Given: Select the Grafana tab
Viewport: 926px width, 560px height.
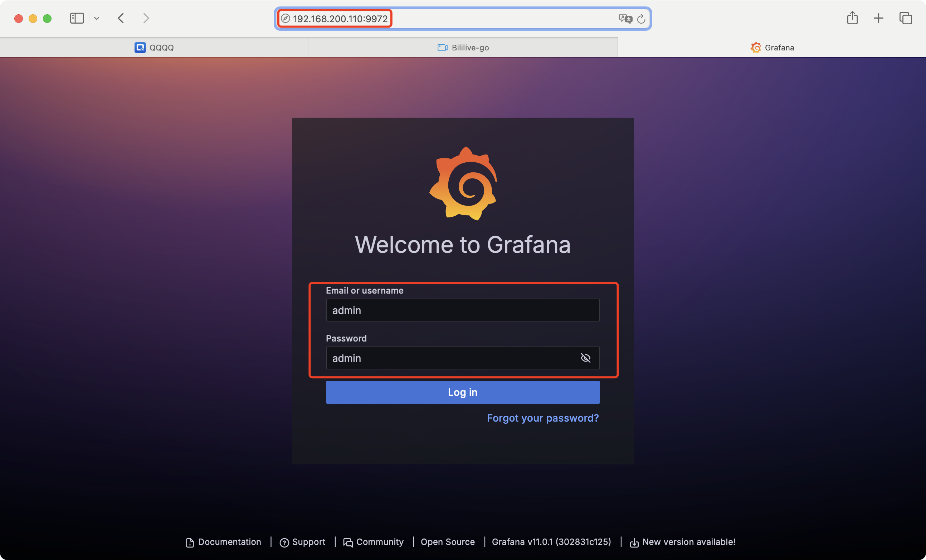Looking at the screenshot, I should [771, 47].
